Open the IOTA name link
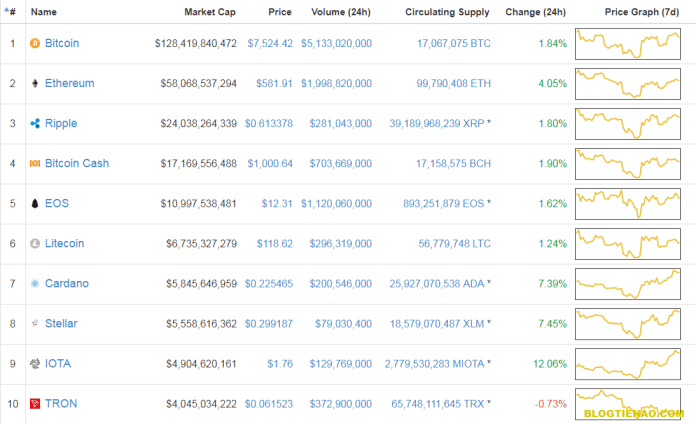 [58, 364]
